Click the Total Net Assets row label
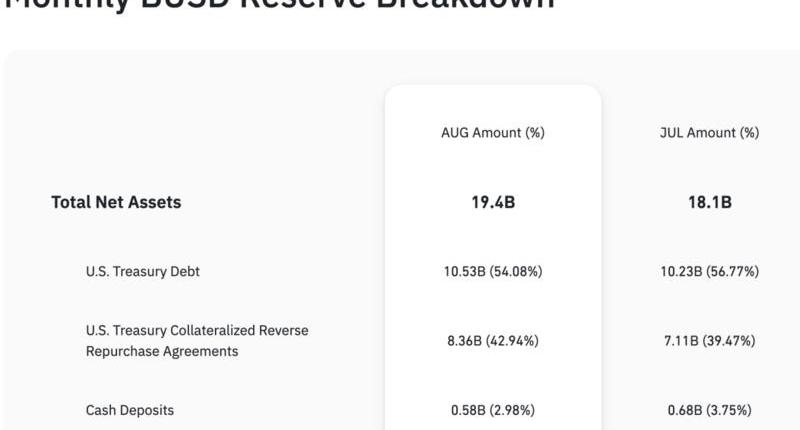 pos(116,202)
